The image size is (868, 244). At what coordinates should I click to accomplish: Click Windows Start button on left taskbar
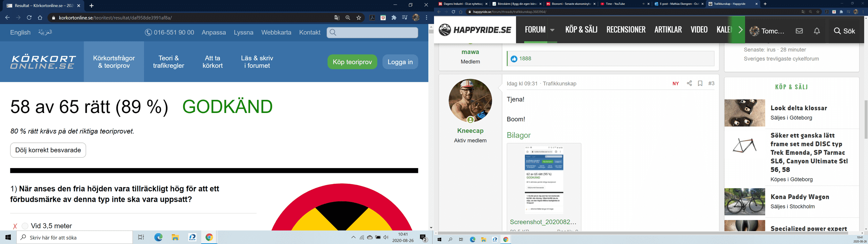8,237
